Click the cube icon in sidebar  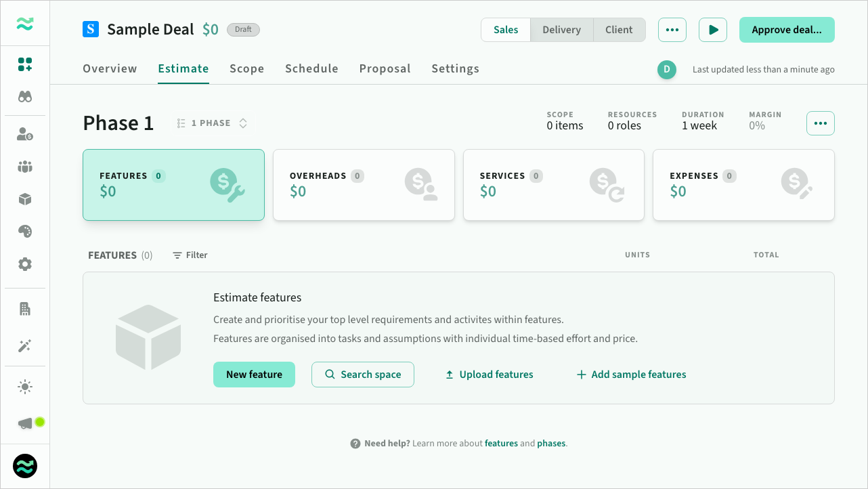25,199
